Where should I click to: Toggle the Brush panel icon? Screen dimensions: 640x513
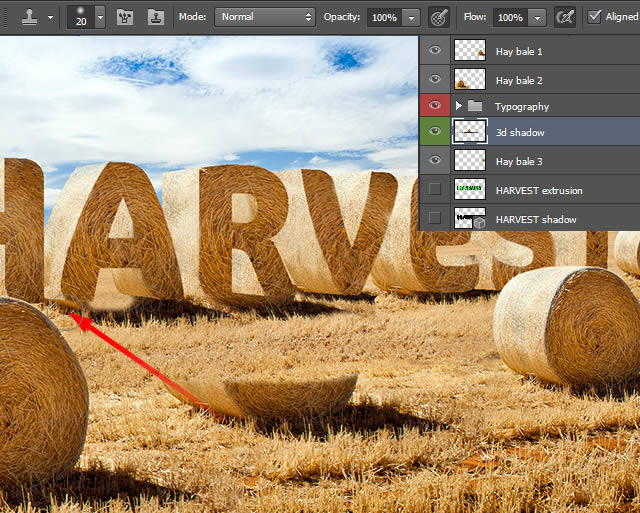pyautogui.click(x=125, y=17)
